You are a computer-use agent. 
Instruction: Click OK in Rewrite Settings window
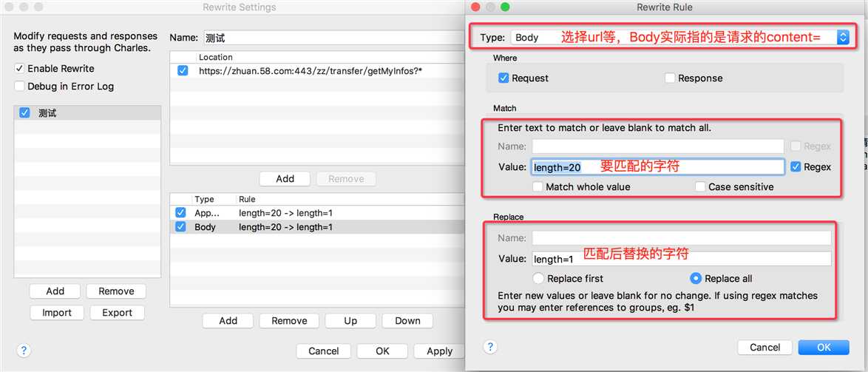tap(382, 351)
